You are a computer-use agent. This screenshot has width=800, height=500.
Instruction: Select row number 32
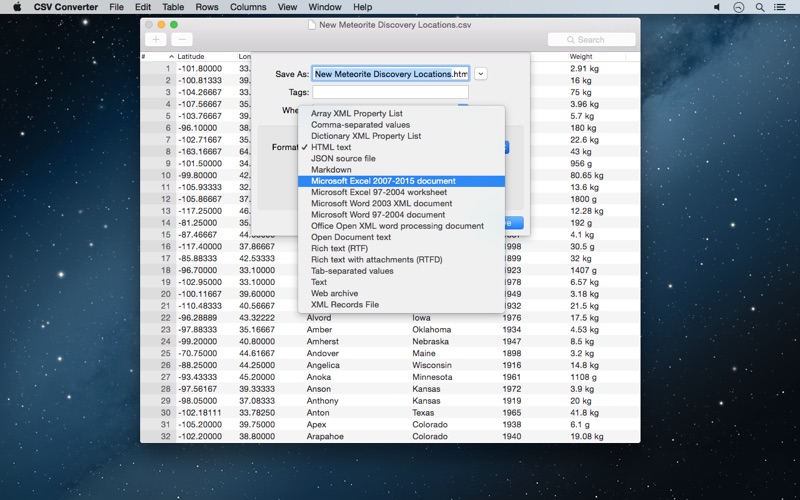click(165, 436)
